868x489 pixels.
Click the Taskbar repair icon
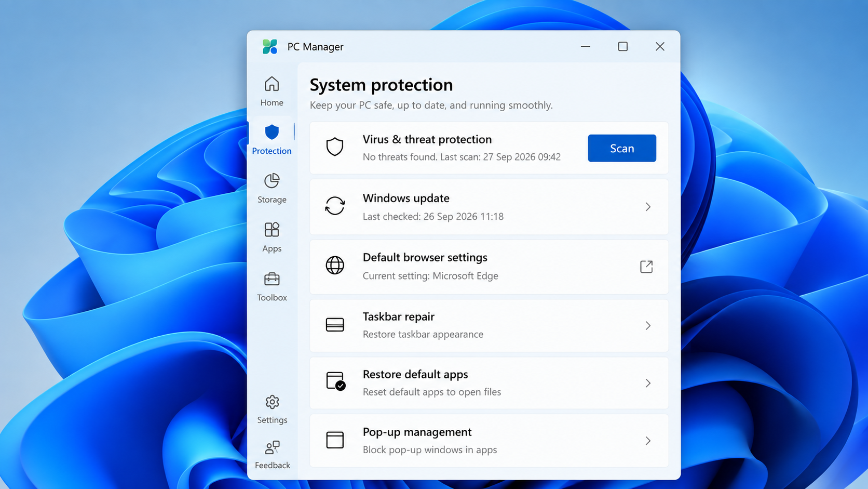point(335,325)
